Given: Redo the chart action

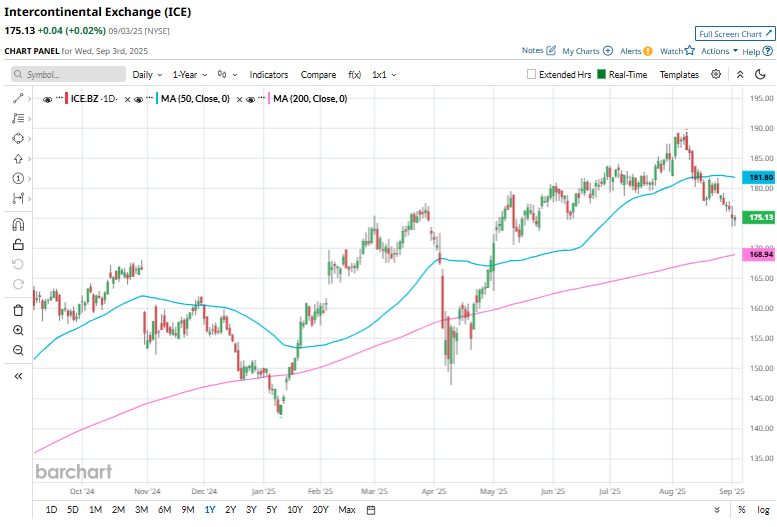Looking at the screenshot, I should point(18,284).
